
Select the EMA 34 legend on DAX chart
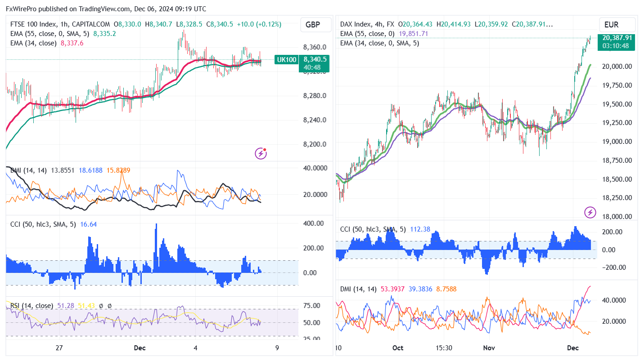379,43
